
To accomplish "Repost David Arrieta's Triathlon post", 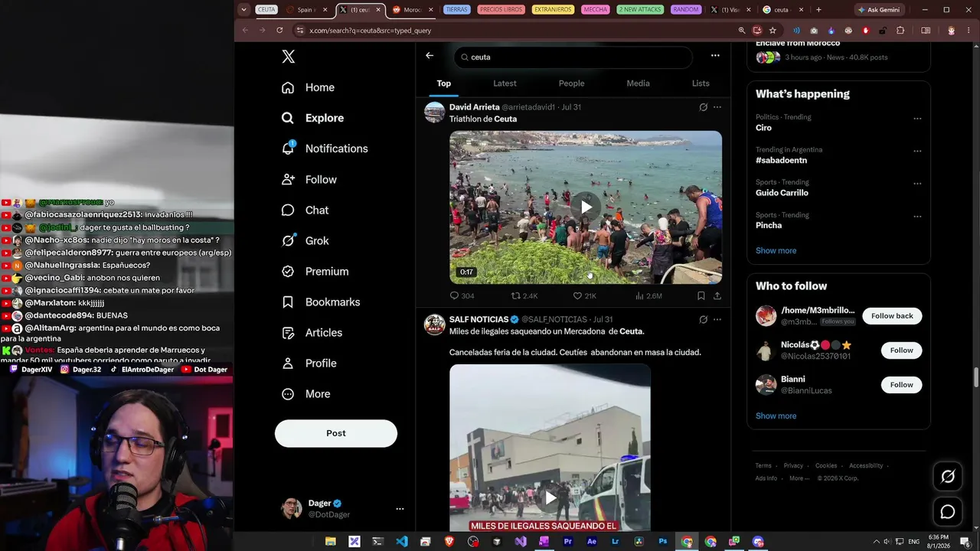I will 524,295.
